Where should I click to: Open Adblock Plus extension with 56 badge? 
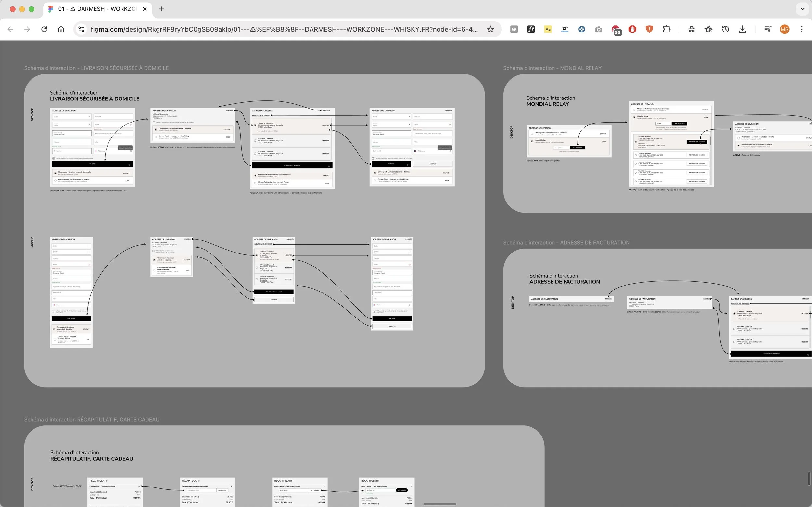click(x=615, y=30)
